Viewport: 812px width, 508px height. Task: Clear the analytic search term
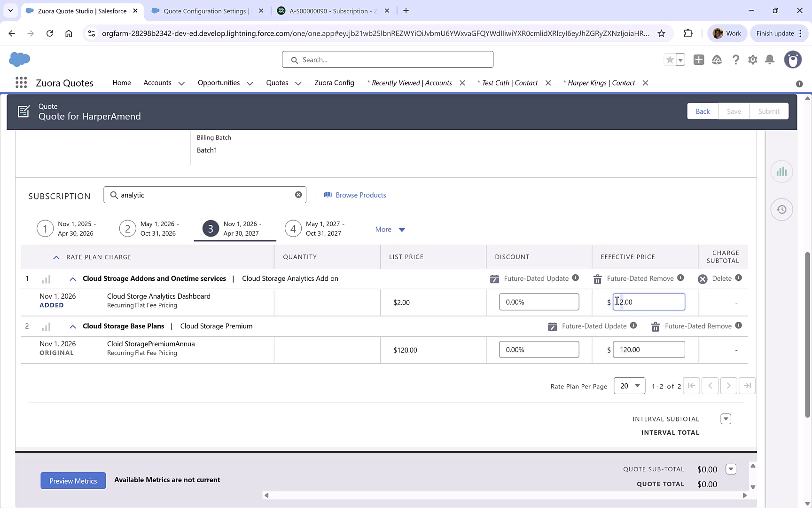pos(298,194)
